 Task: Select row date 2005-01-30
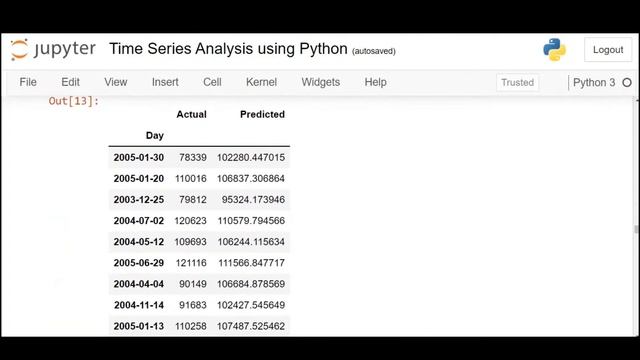139,158
